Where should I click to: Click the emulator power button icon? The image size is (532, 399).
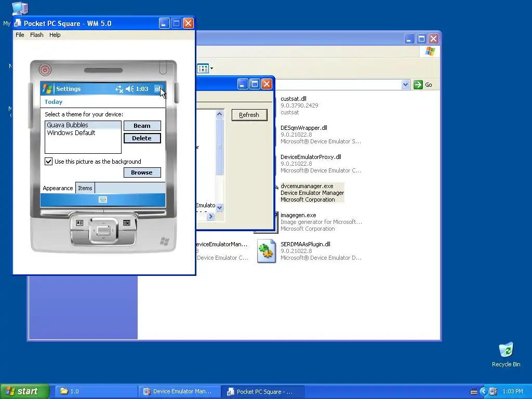[45, 70]
